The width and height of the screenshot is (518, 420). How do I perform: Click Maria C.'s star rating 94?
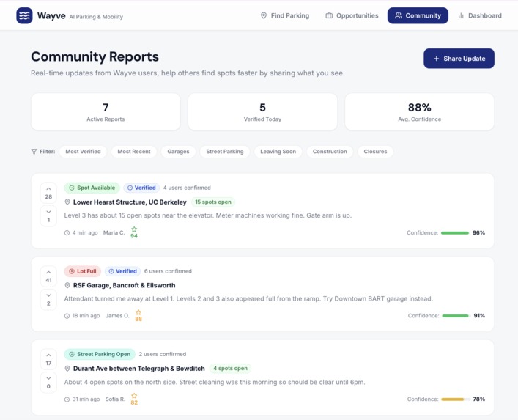point(134,232)
